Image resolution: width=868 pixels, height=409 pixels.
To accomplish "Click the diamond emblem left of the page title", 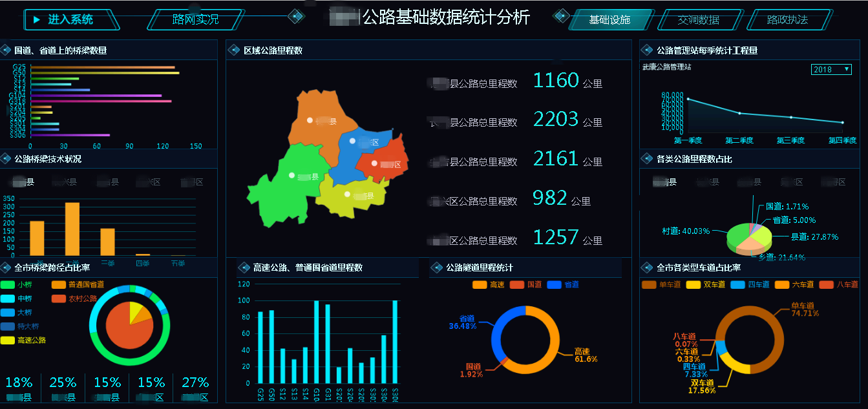I will coord(297,15).
